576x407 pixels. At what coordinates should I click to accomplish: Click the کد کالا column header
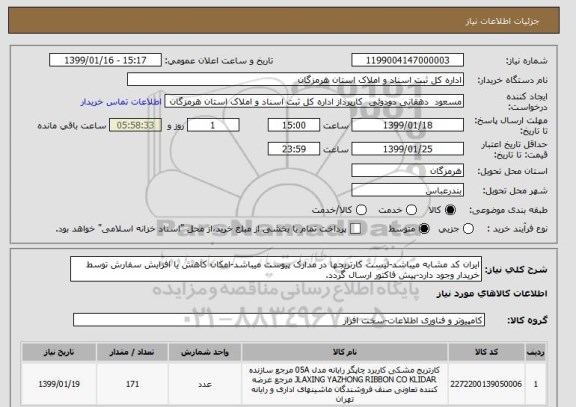point(487,352)
